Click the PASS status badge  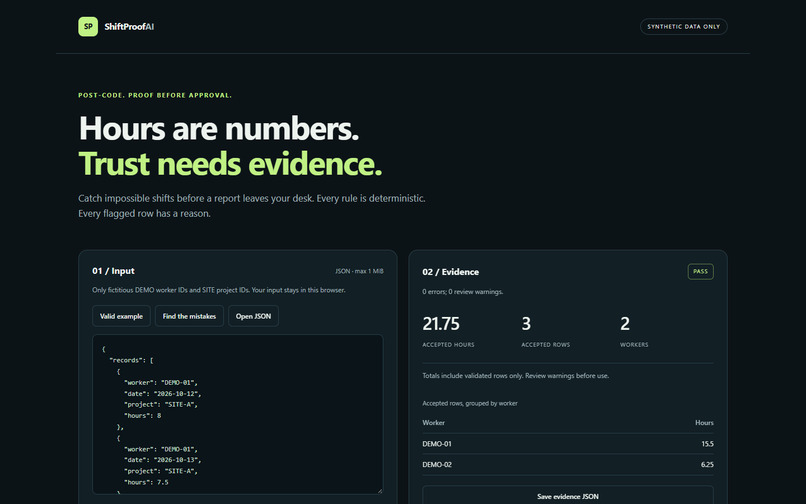point(700,272)
